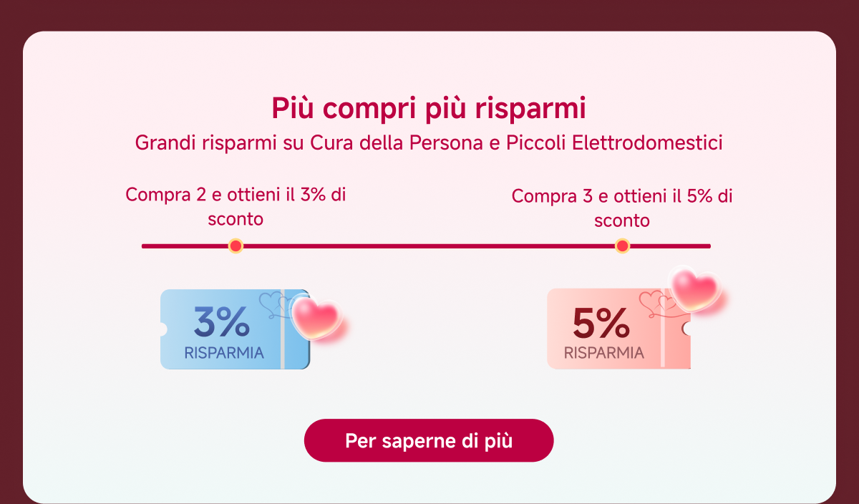
Task: Click the outlined hearts doodle on the blue coupon
Action: [x=271, y=302]
